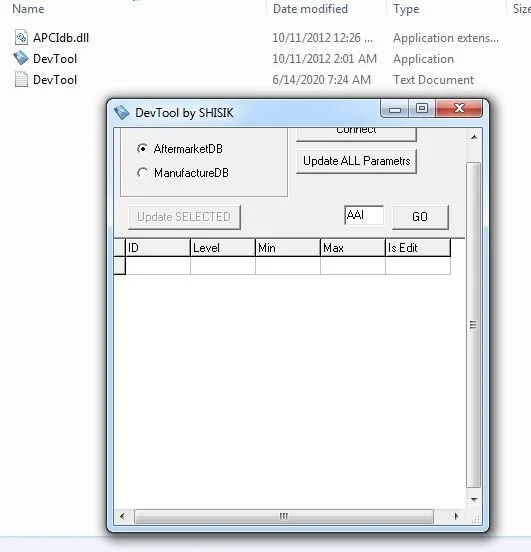Click the Update ALL Parametrs button
The height and width of the screenshot is (552, 531).
pyautogui.click(x=356, y=161)
